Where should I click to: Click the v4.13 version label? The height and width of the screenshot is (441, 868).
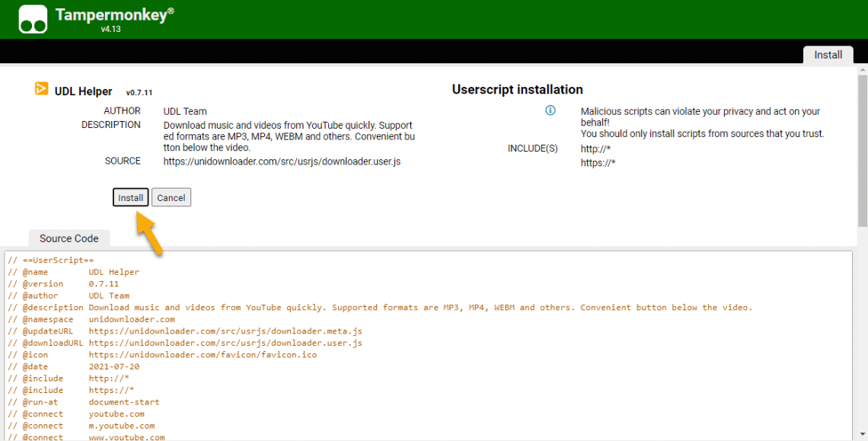[110, 29]
